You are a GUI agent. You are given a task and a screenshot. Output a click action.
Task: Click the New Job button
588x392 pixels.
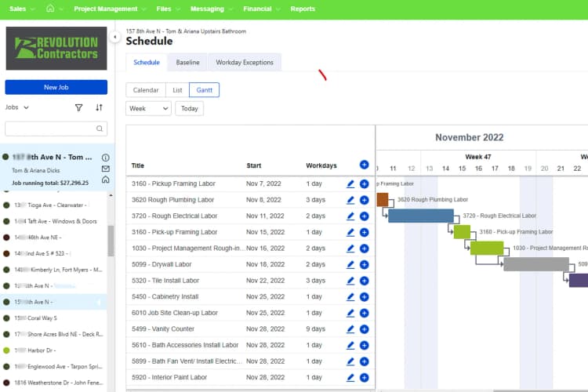tap(56, 87)
